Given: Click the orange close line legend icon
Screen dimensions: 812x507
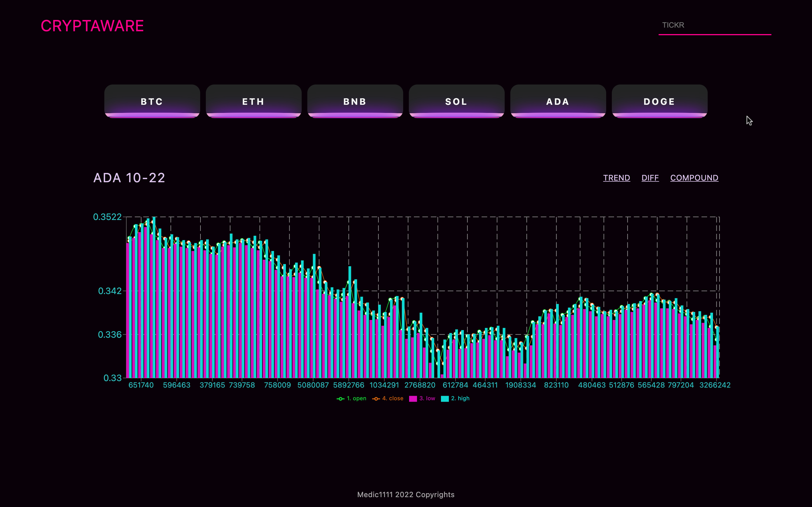Looking at the screenshot, I should (x=376, y=399).
